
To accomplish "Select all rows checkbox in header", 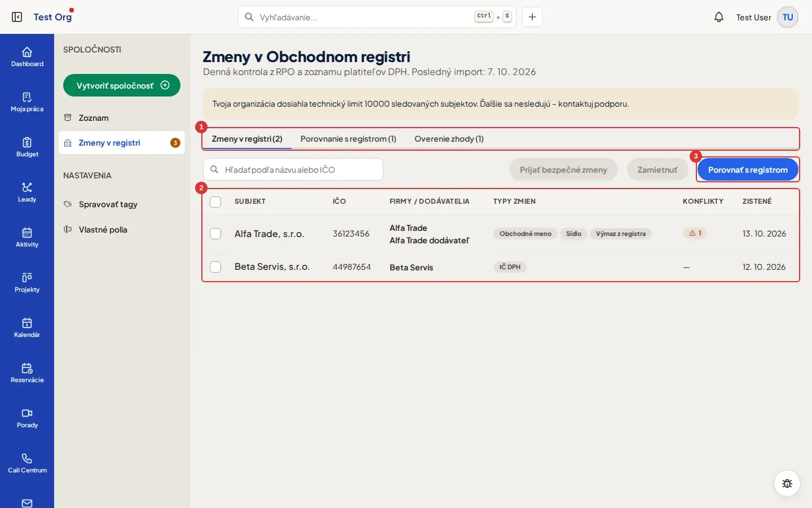I will pyautogui.click(x=215, y=202).
